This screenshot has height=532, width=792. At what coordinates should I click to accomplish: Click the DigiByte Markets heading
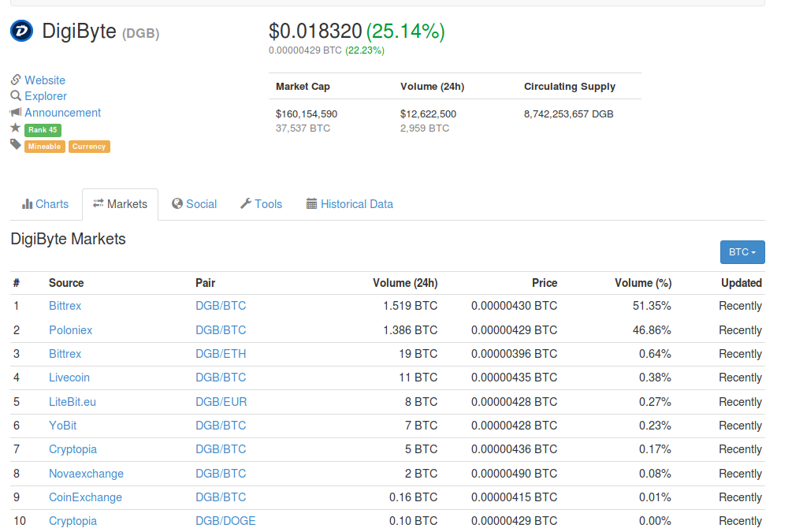[x=69, y=239]
